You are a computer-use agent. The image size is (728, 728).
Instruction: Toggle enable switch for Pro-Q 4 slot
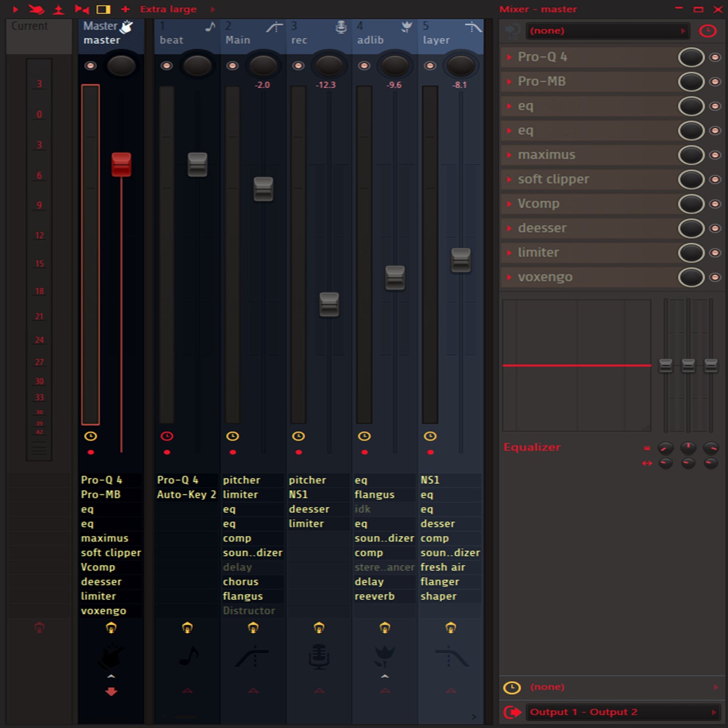(715, 57)
